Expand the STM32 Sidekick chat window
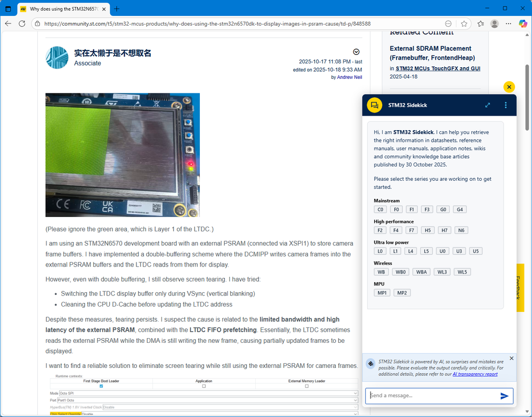This screenshot has height=417, width=532. [x=488, y=105]
